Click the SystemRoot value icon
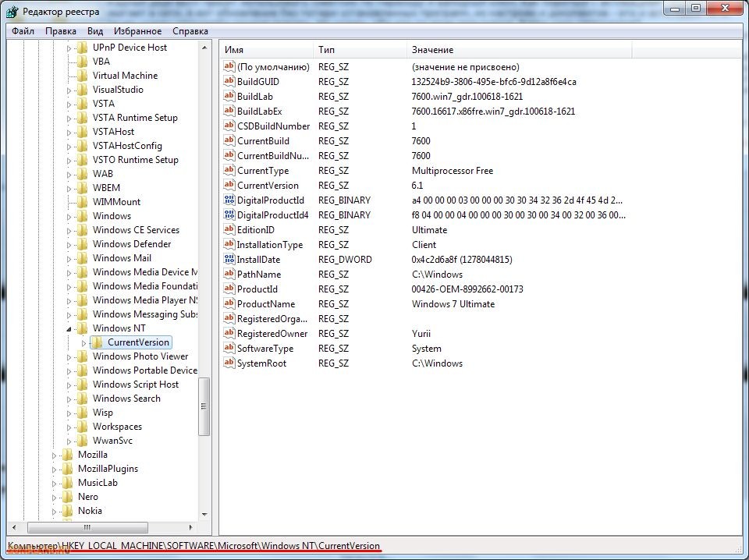 click(229, 363)
